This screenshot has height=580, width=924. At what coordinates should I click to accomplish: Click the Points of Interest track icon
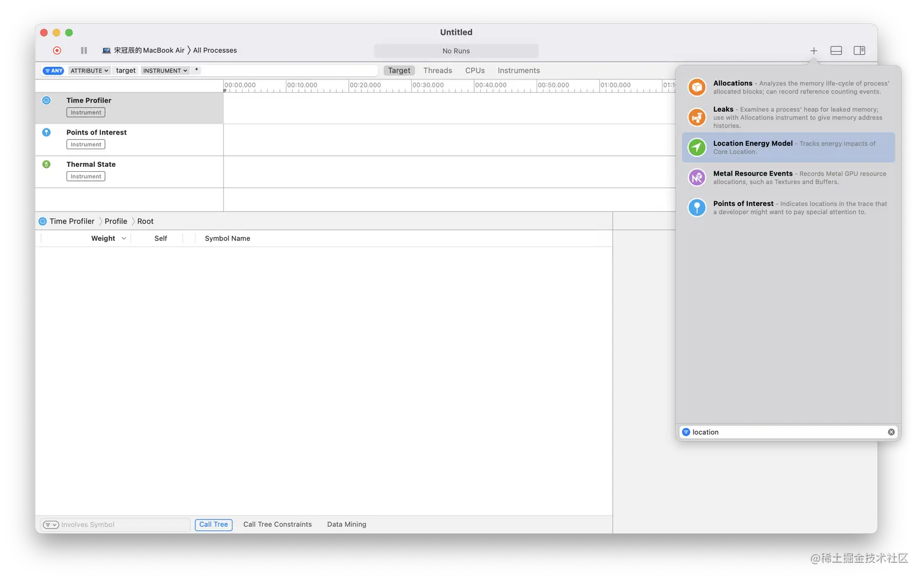tap(46, 132)
